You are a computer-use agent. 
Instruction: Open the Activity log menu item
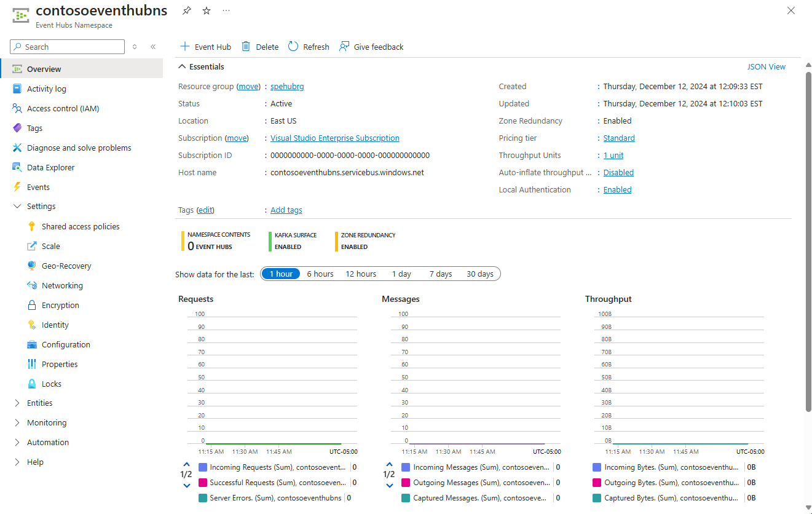(x=46, y=89)
